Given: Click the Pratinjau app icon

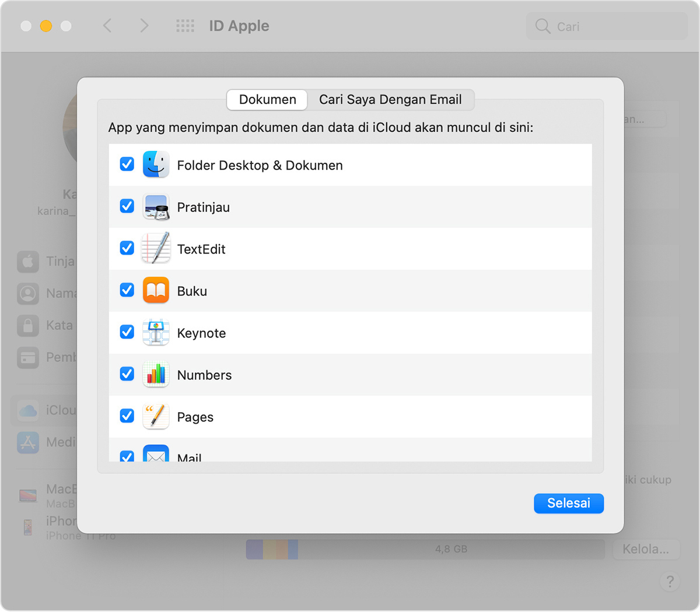Looking at the screenshot, I should click(x=156, y=207).
